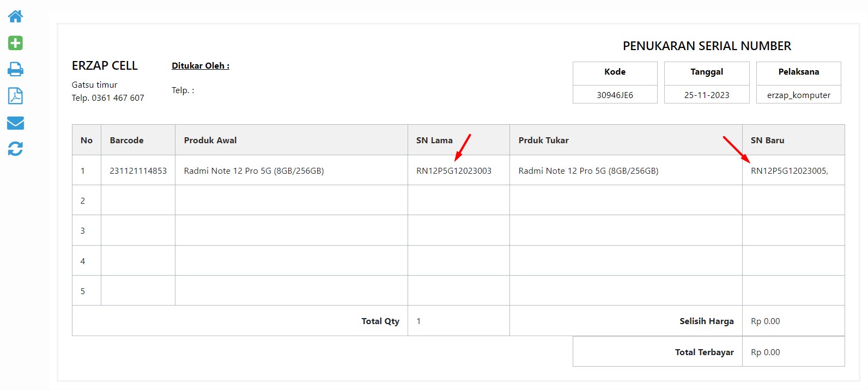Open the home icon in sidebar
Screen dimensions: 868x390
pyautogui.click(x=15, y=16)
